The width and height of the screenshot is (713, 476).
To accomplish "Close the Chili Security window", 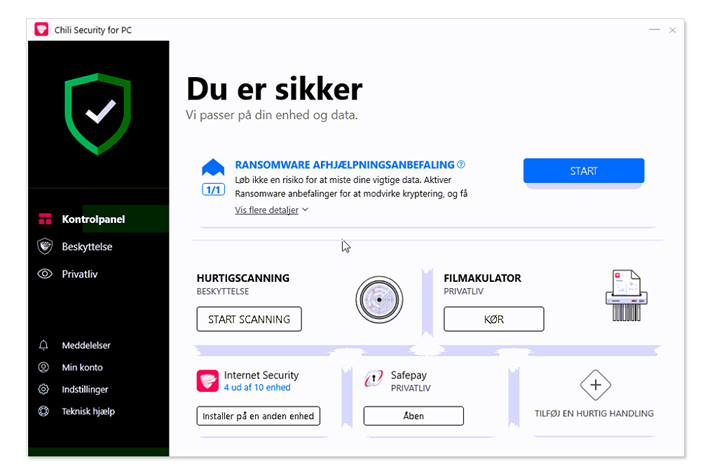I will pyautogui.click(x=673, y=30).
